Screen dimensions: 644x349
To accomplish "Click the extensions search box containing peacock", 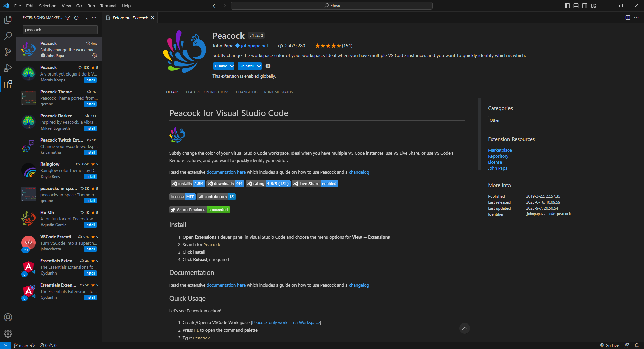I will 60,30.
